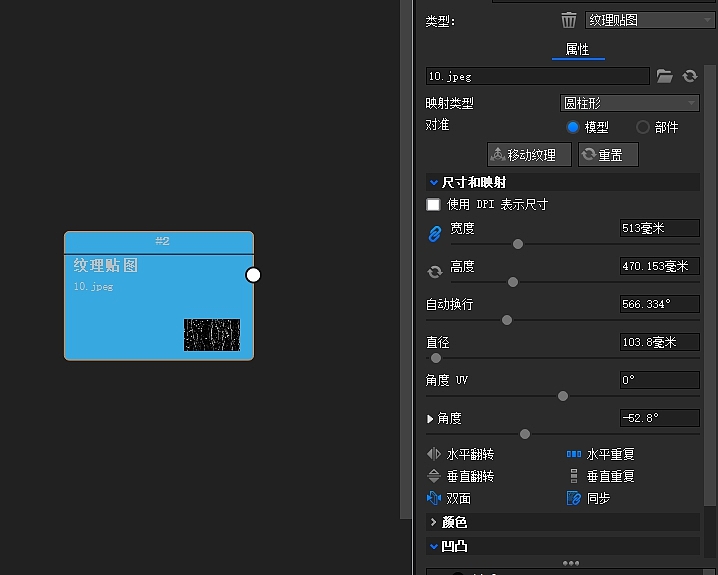The height and width of the screenshot is (575, 718).
Task: Click the 10.jpeg file name field
Action: pos(538,76)
